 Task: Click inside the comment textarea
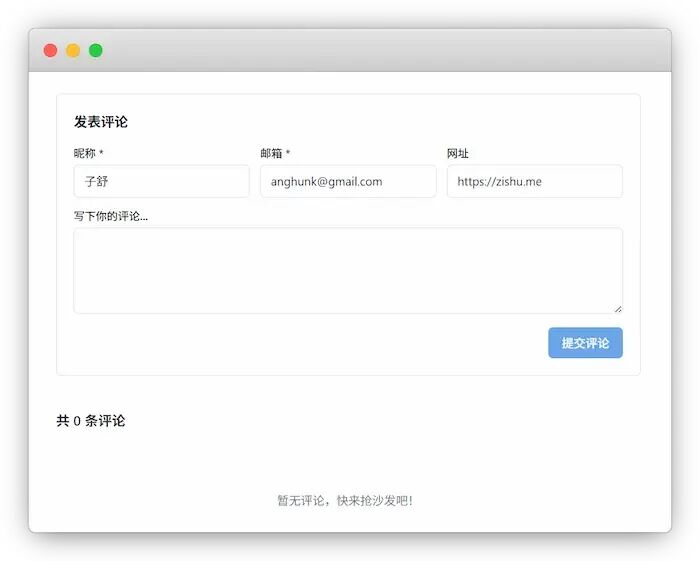point(348,271)
